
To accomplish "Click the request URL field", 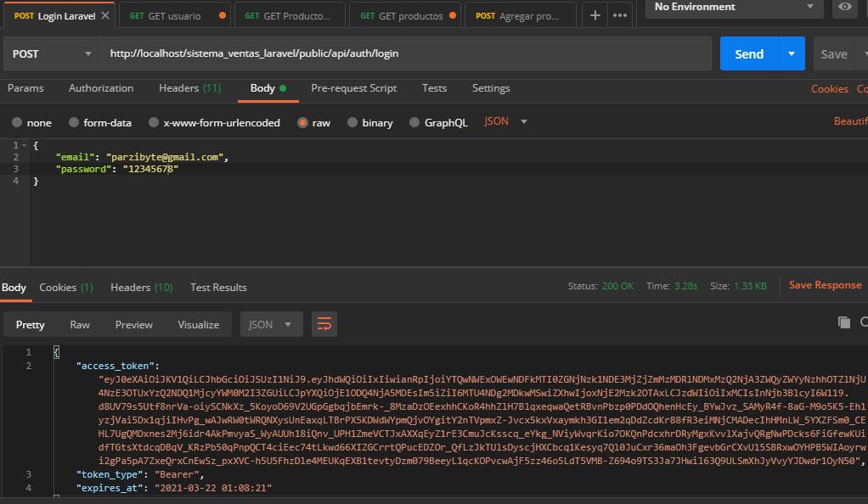I will (x=406, y=53).
